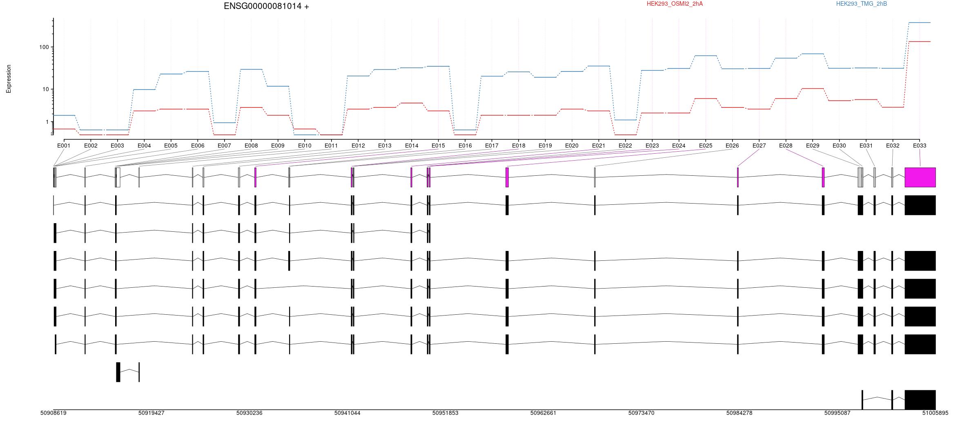Click exon label E022
980x421 pixels.
(x=625, y=146)
